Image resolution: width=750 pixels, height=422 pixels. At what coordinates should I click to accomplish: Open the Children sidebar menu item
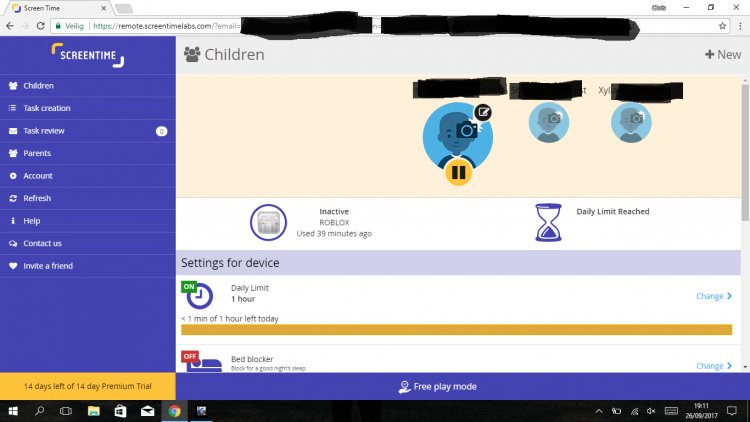point(88,86)
